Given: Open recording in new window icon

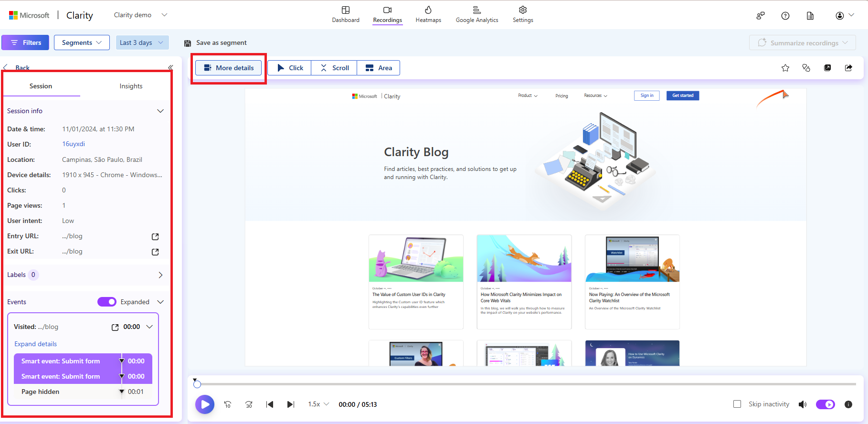Looking at the screenshot, I should (x=827, y=68).
